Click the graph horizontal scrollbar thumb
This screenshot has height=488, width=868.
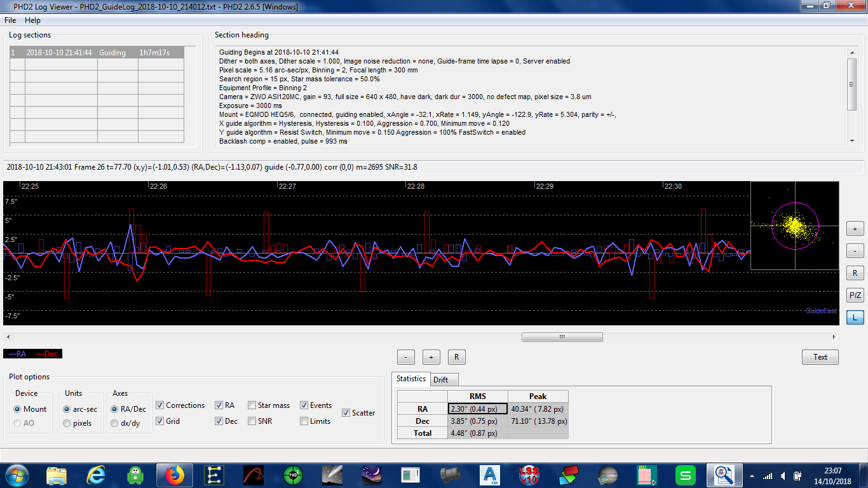[x=562, y=337]
